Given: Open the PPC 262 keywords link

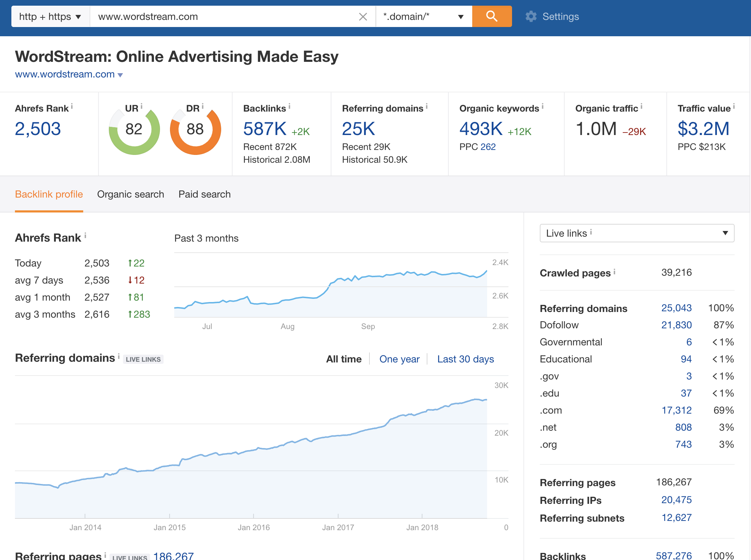Looking at the screenshot, I should [x=488, y=147].
